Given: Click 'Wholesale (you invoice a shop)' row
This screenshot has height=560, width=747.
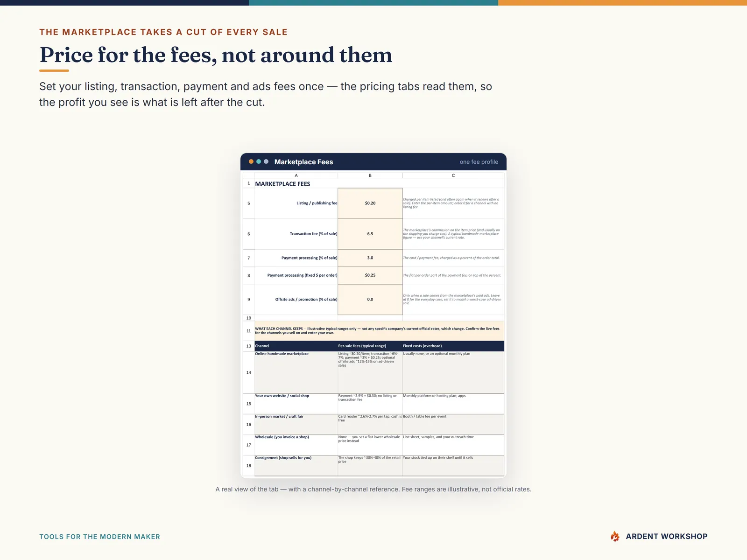Looking at the screenshot, I should [x=379, y=445].
